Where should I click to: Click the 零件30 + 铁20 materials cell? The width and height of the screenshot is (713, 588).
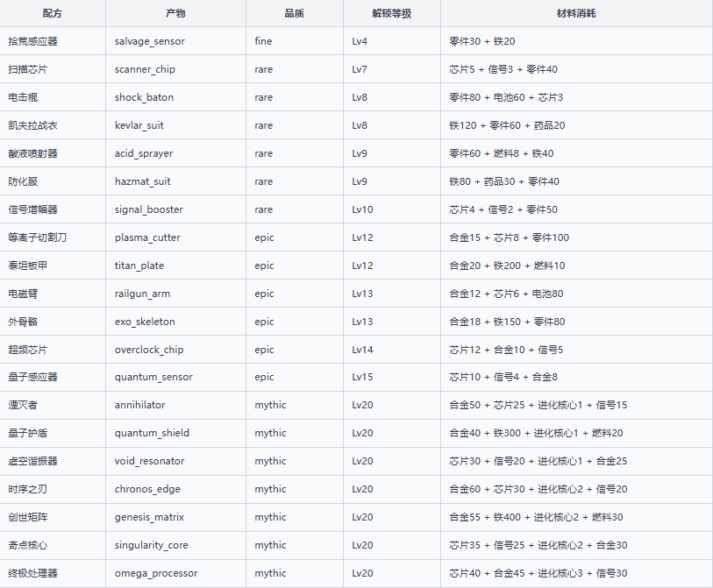click(576, 41)
